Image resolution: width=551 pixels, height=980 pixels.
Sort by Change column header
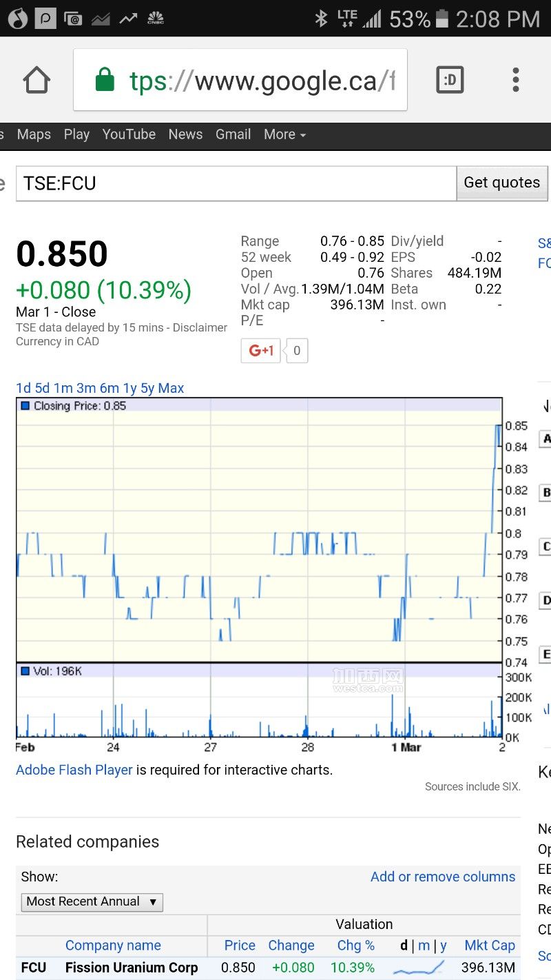click(291, 946)
